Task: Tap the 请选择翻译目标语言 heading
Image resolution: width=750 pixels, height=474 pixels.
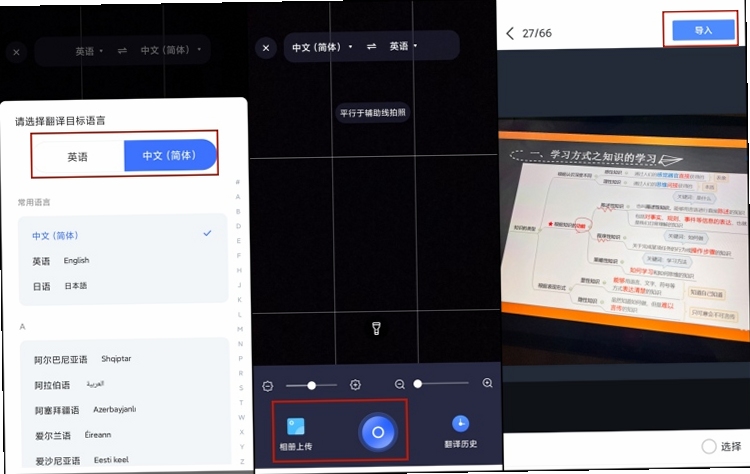Action: click(60, 121)
